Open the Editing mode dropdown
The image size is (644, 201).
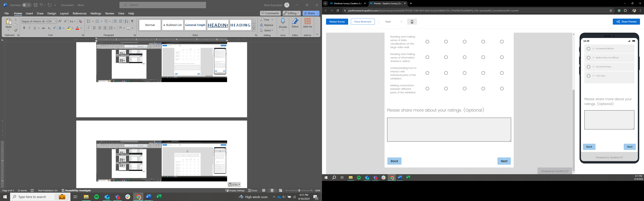coord(291,13)
